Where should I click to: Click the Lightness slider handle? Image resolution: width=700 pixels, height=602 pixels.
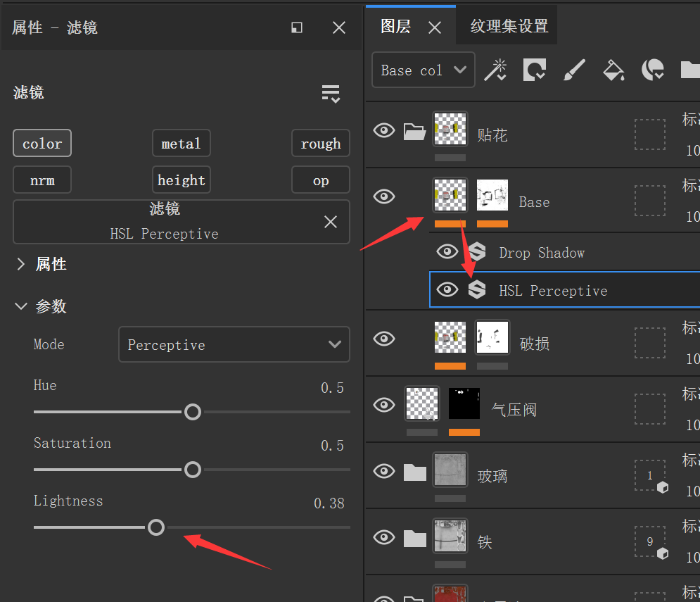(x=156, y=527)
